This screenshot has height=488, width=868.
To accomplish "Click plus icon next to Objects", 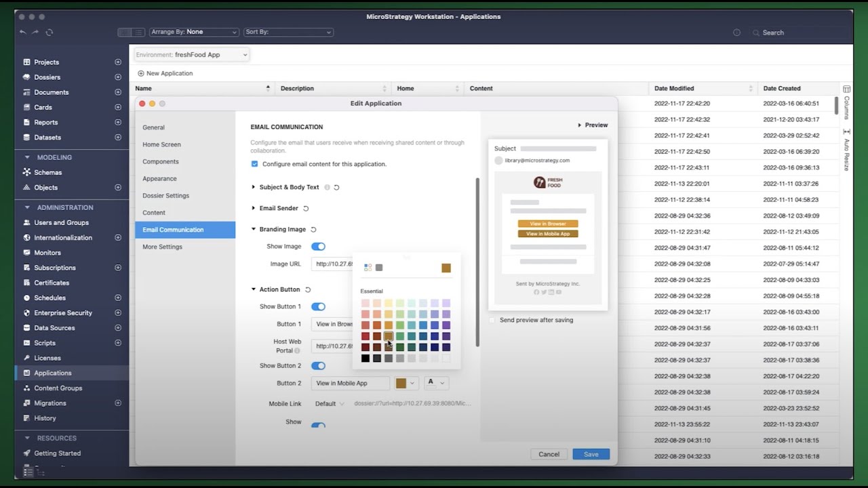I will pos(118,187).
